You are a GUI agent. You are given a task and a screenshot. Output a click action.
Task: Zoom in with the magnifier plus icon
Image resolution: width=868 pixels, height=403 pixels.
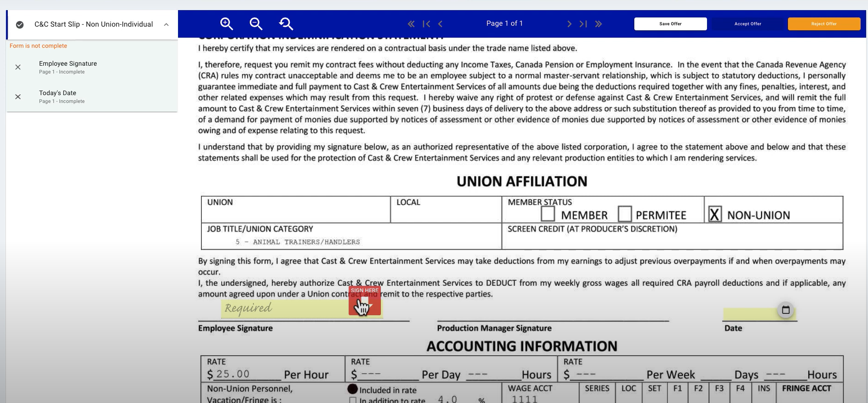226,24
